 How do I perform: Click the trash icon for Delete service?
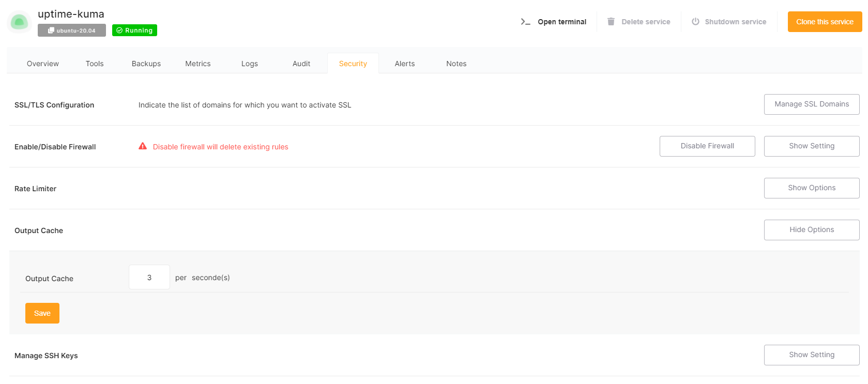point(611,22)
